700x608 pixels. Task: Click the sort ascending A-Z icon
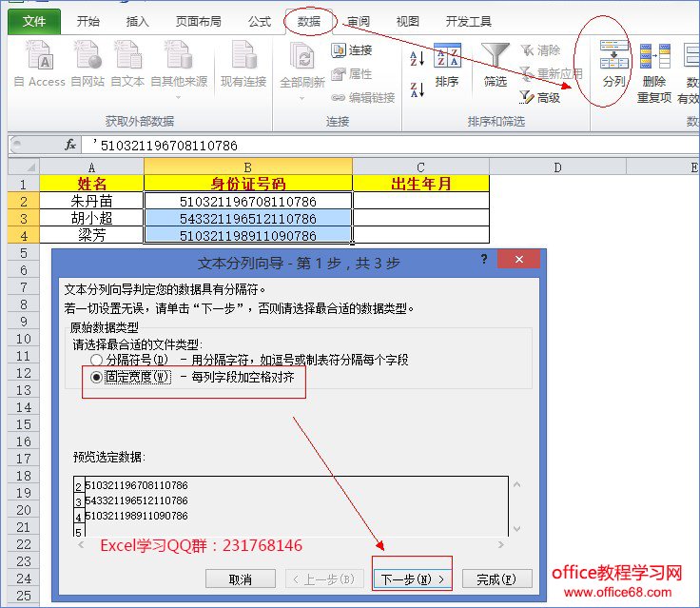(x=417, y=59)
